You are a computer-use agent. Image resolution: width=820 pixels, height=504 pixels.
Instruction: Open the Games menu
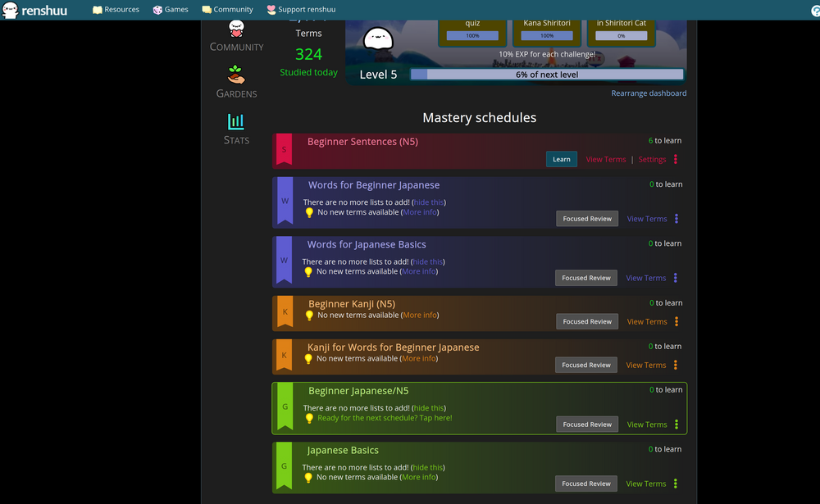click(171, 10)
